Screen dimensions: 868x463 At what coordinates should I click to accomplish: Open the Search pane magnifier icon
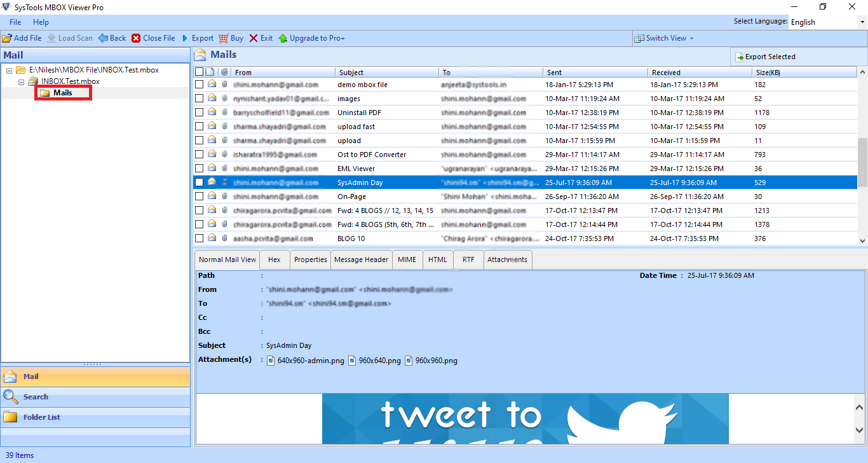tap(11, 397)
